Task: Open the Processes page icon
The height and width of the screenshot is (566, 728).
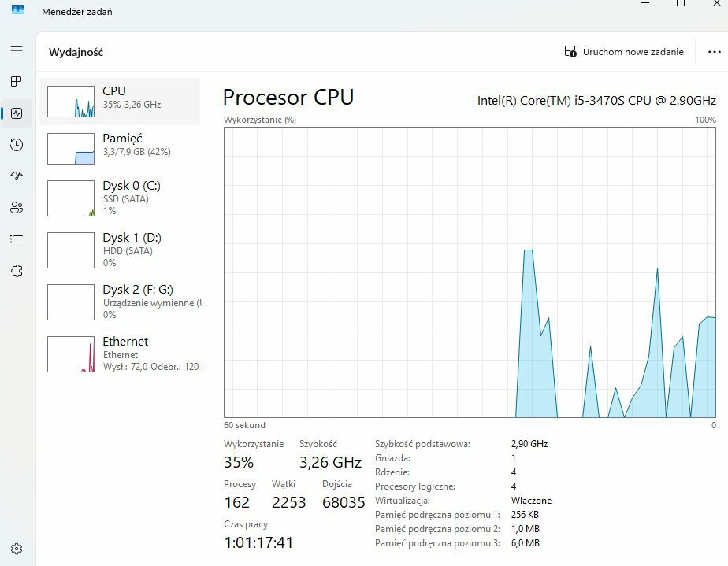Action: pos(17,82)
